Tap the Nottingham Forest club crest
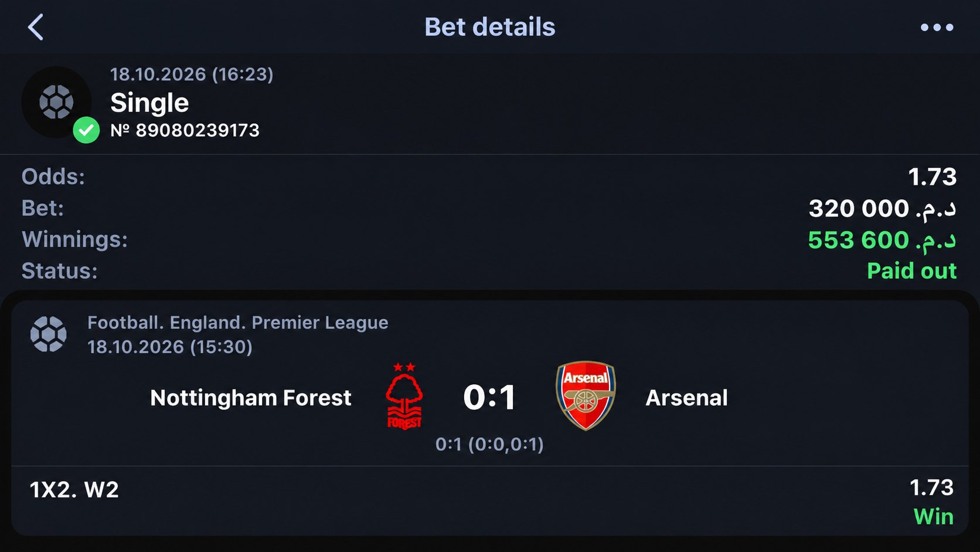 [404, 396]
